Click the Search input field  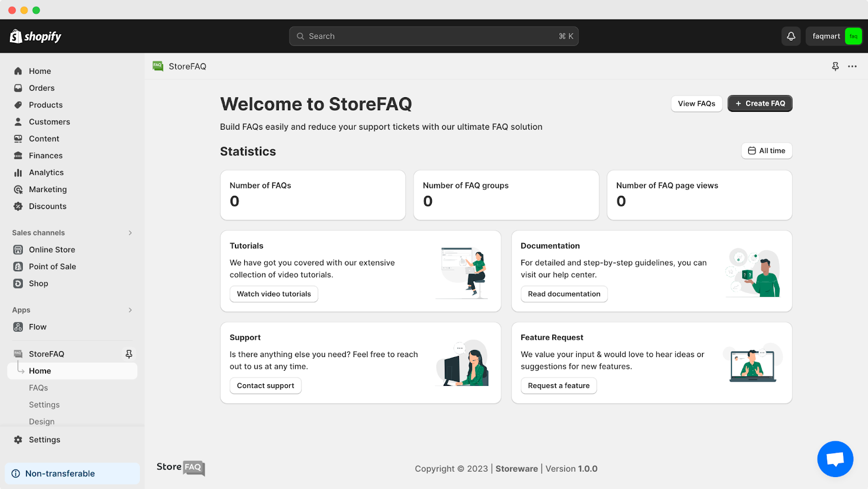click(433, 36)
